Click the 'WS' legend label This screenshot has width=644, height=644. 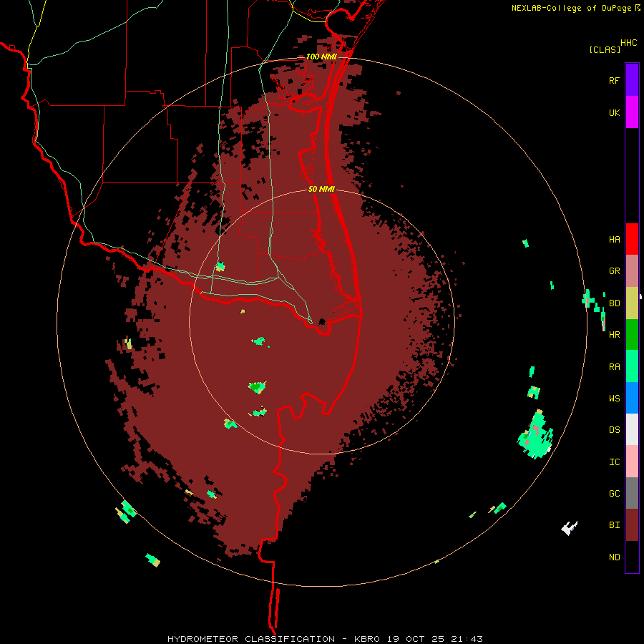[614, 398]
